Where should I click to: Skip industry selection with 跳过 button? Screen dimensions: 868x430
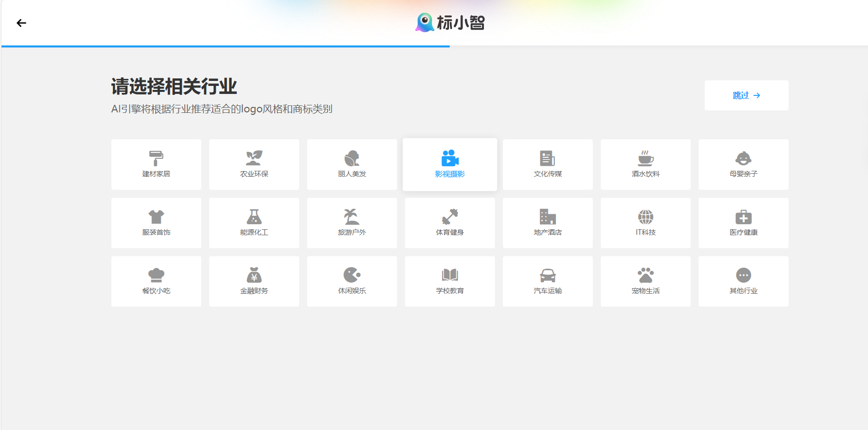pos(746,95)
